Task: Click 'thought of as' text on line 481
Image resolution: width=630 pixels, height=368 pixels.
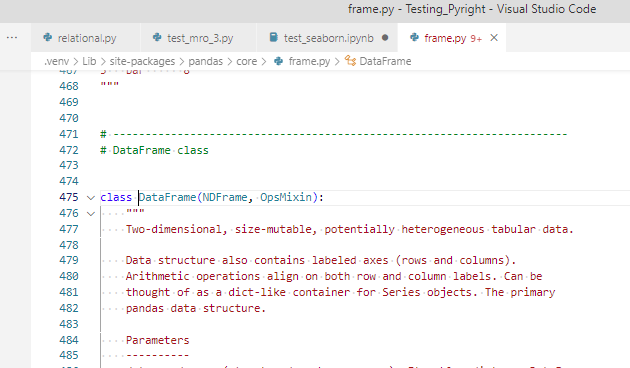Action: coord(167,292)
